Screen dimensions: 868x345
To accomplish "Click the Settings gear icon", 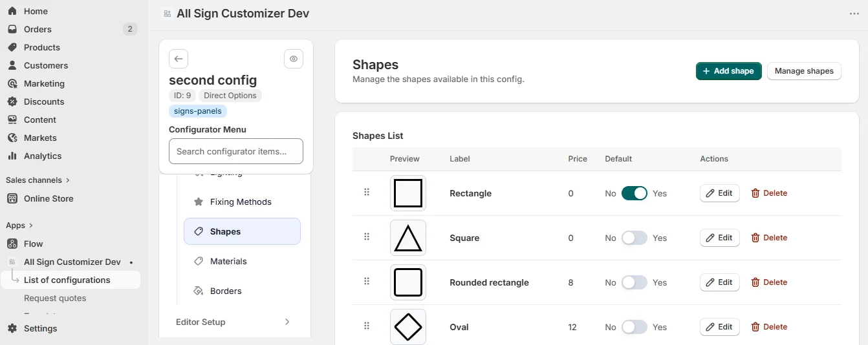I will tap(12, 328).
